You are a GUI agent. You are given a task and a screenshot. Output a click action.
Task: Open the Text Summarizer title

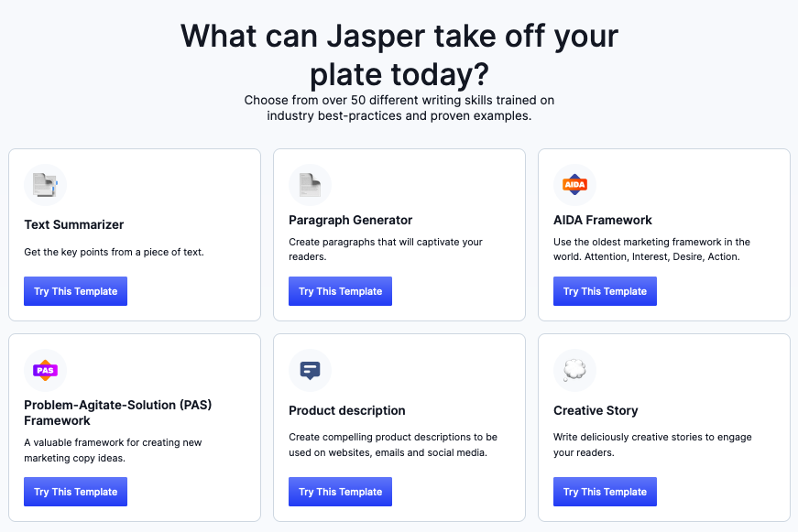74,225
